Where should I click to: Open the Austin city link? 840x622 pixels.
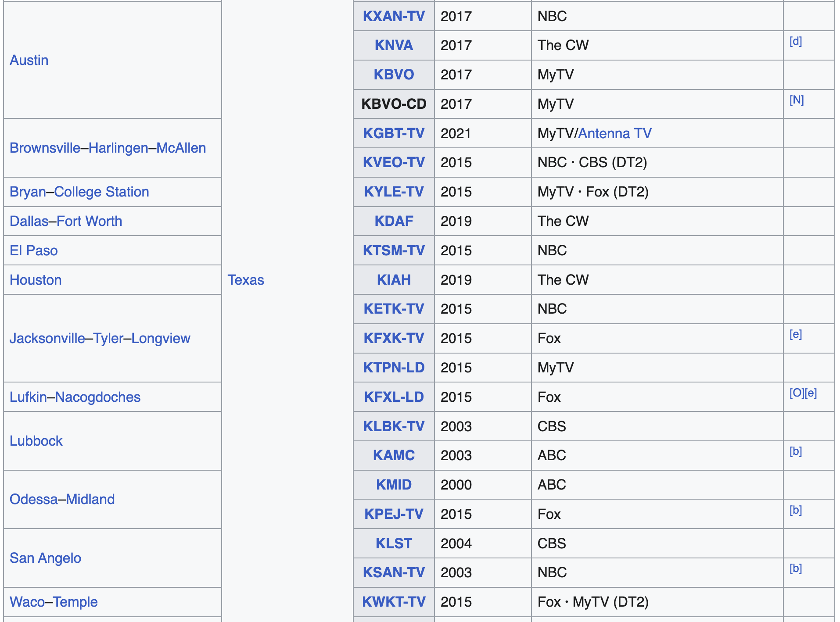[x=29, y=60]
